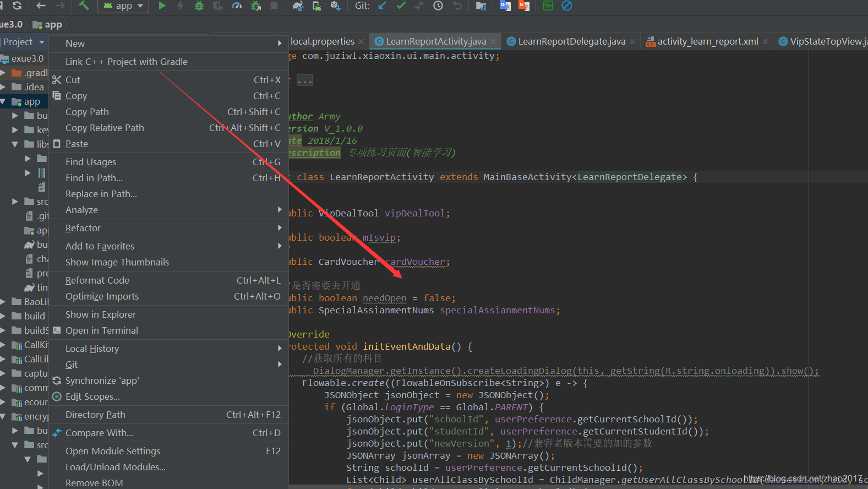
Task: Start debugging with the green bug icon
Action: click(199, 6)
